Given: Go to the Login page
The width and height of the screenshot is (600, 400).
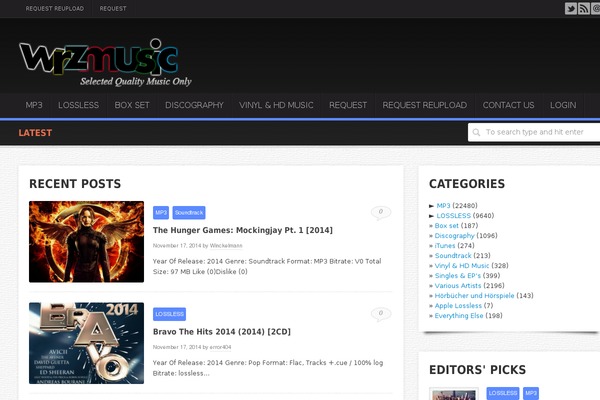Looking at the screenshot, I should pos(563,105).
